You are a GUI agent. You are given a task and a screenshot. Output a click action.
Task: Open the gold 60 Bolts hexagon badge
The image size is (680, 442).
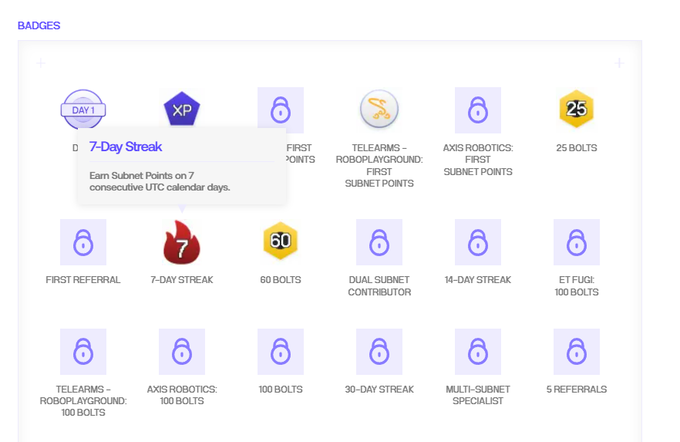pos(281,240)
